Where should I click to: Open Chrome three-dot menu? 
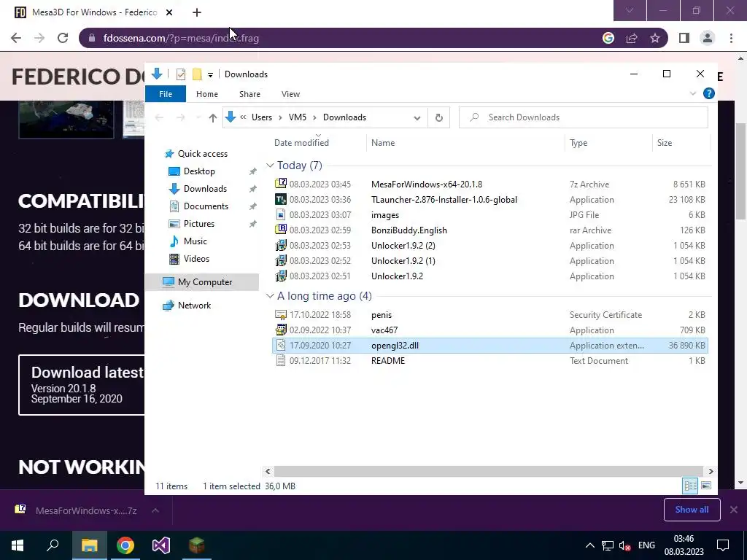coord(731,38)
